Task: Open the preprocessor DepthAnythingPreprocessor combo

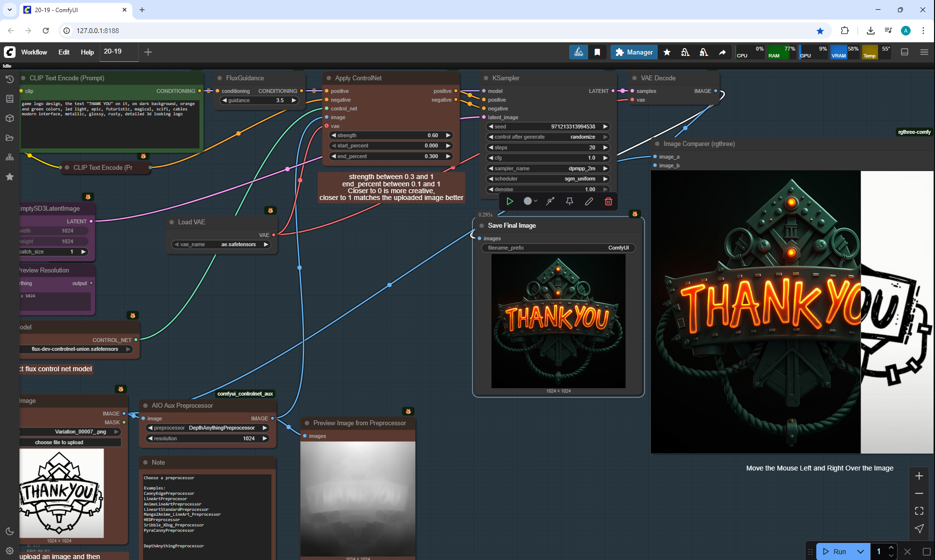Action: pos(208,428)
